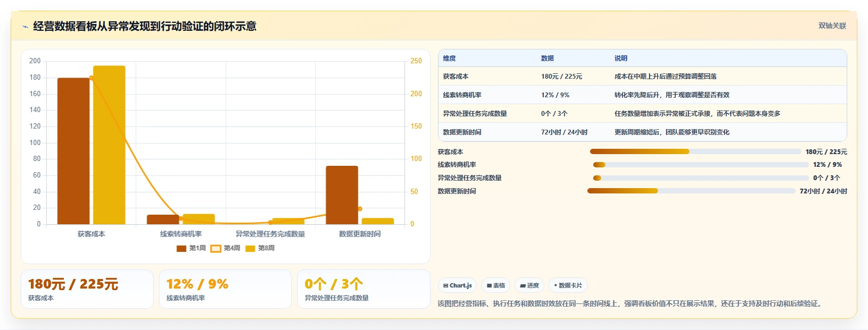The image size is (868, 330).
Task: Select the 进度 tag chip
Action: (x=529, y=285)
